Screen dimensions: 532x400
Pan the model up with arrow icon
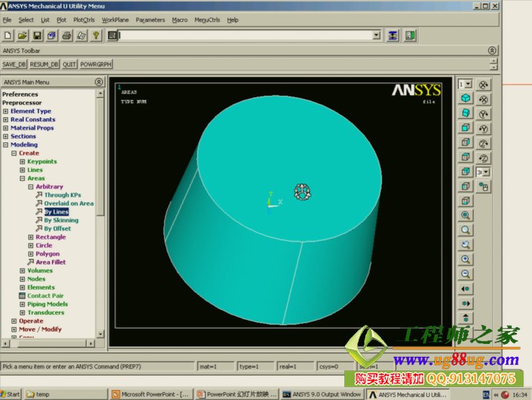point(466,318)
